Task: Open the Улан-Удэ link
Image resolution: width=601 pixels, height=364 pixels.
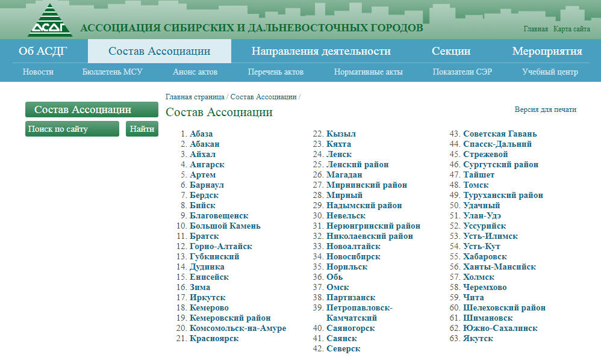Action: tap(482, 215)
